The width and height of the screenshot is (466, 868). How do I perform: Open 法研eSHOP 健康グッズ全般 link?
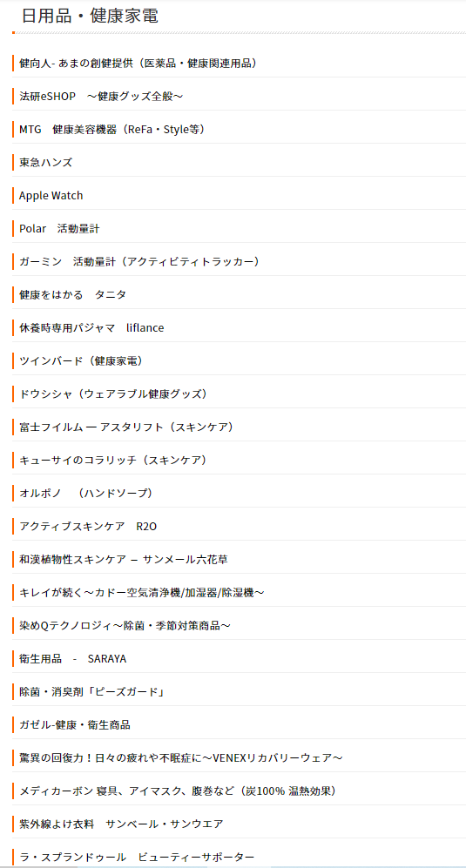pyautogui.click(x=101, y=97)
